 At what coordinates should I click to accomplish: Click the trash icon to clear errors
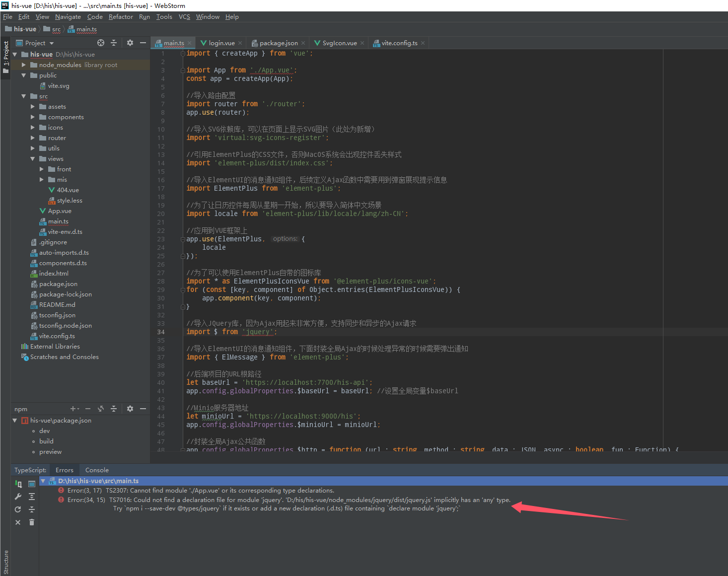point(32,522)
